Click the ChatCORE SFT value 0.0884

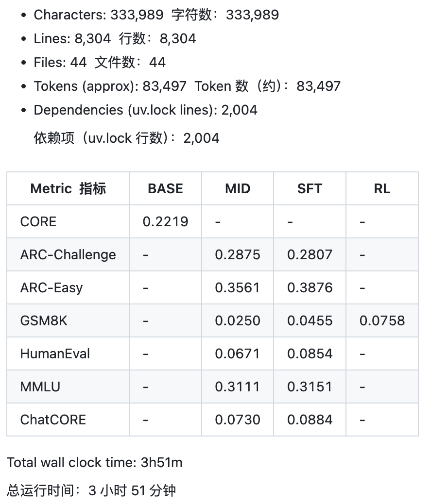310,420
